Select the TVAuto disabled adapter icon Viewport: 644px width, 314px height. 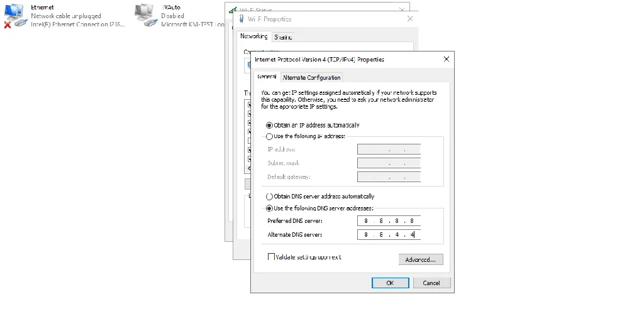146,16
